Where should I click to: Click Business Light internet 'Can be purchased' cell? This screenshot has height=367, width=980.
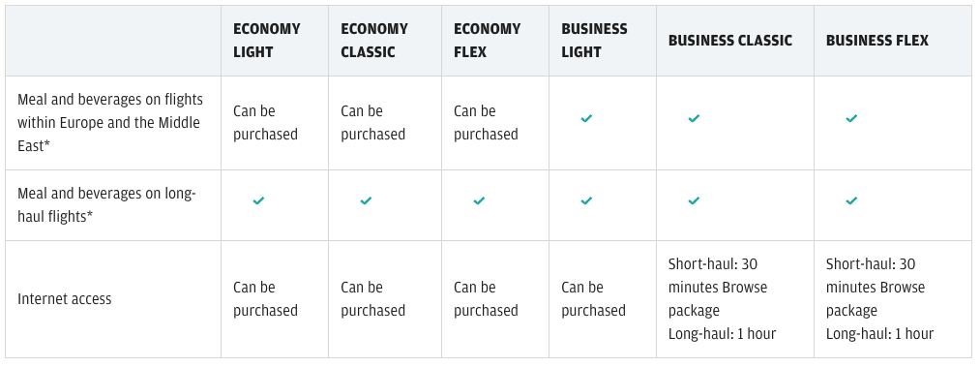(593, 299)
